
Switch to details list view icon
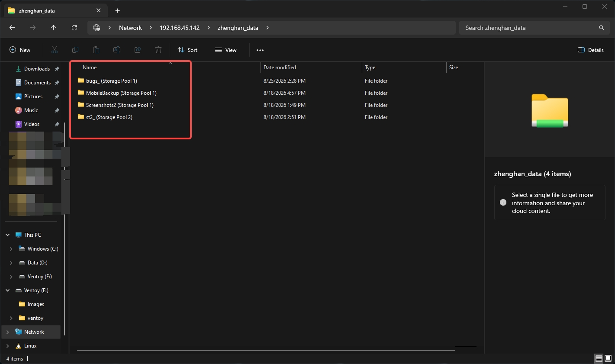(599, 359)
